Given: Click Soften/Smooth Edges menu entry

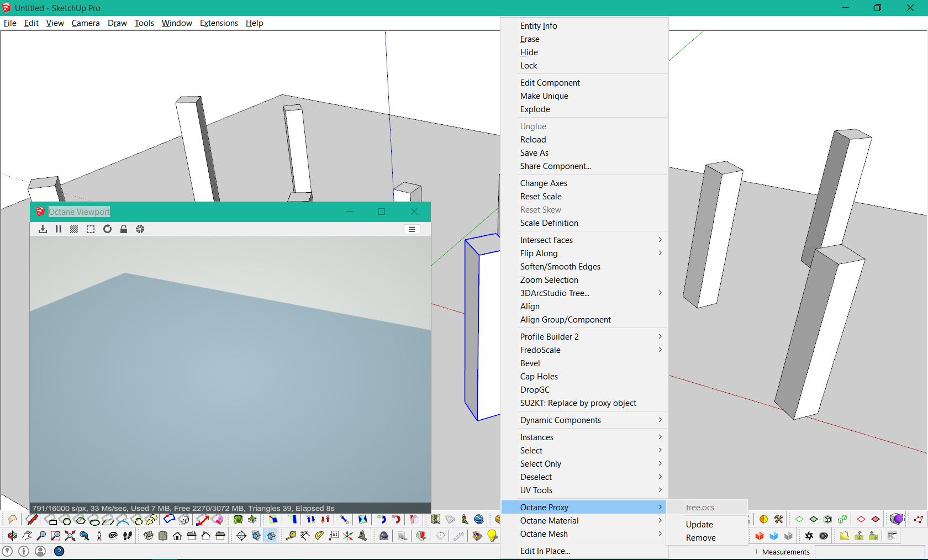Looking at the screenshot, I should (584, 267).
